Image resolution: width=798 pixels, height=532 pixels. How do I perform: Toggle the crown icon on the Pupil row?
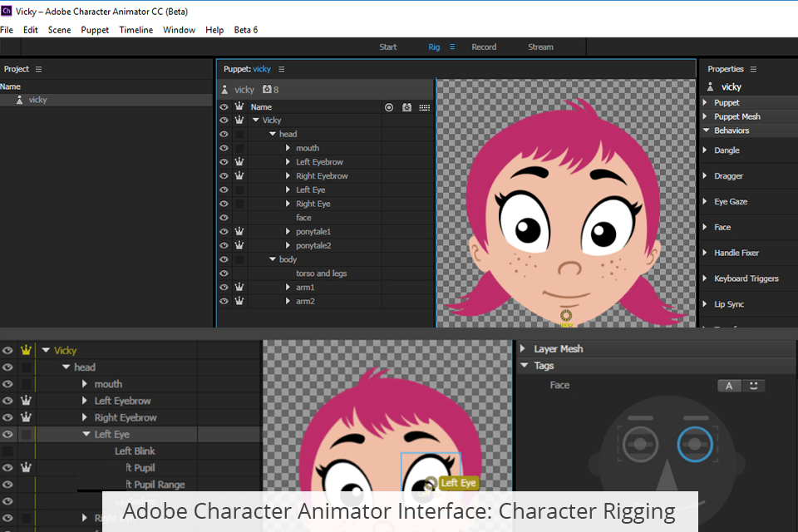coord(26,467)
